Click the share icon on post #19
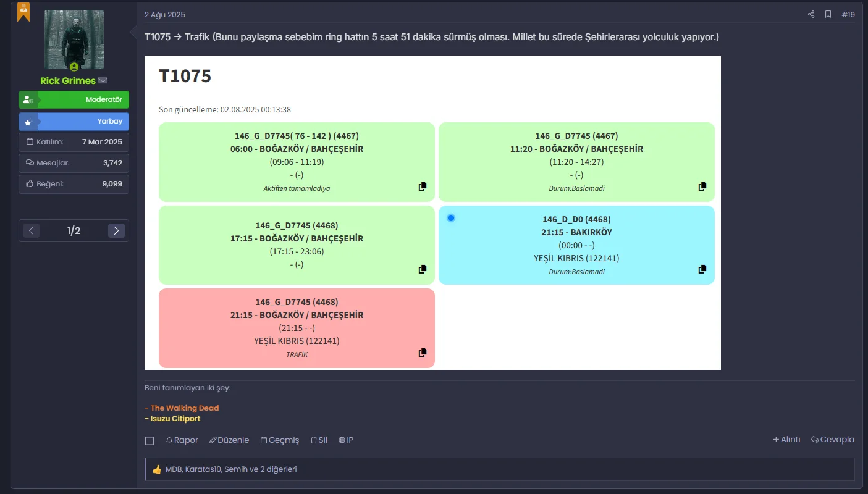The width and height of the screenshot is (868, 494). (x=811, y=14)
